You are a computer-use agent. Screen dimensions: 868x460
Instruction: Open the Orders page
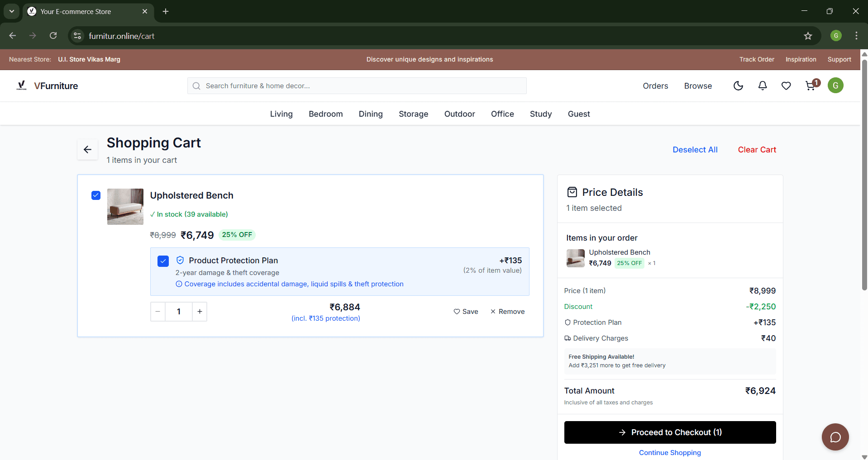tap(655, 85)
